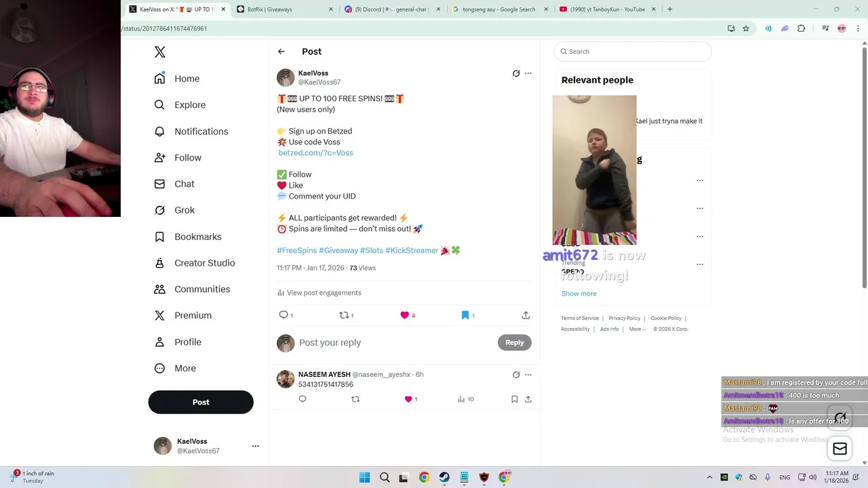The width and height of the screenshot is (868, 488).
Task: Click the repost icon on main post
Action: (344, 315)
